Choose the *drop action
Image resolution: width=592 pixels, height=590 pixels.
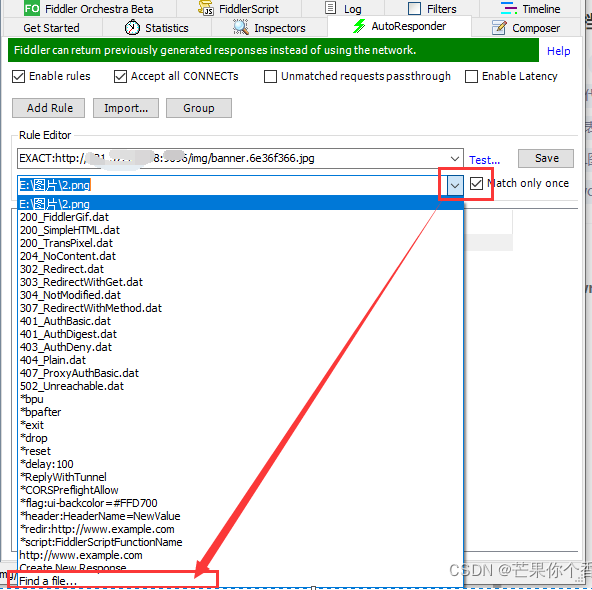tap(240, 438)
